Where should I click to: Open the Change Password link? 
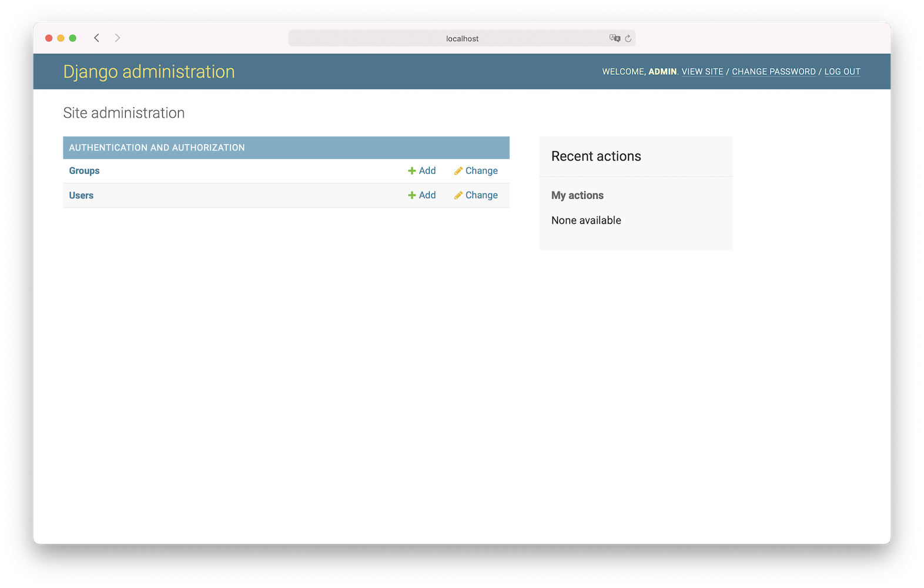[x=774, y=72]
